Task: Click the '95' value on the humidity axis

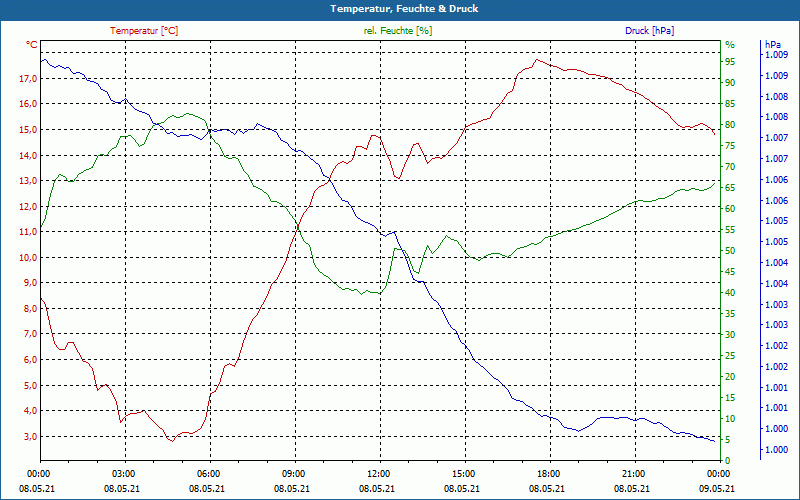Action: click(730, 62)
